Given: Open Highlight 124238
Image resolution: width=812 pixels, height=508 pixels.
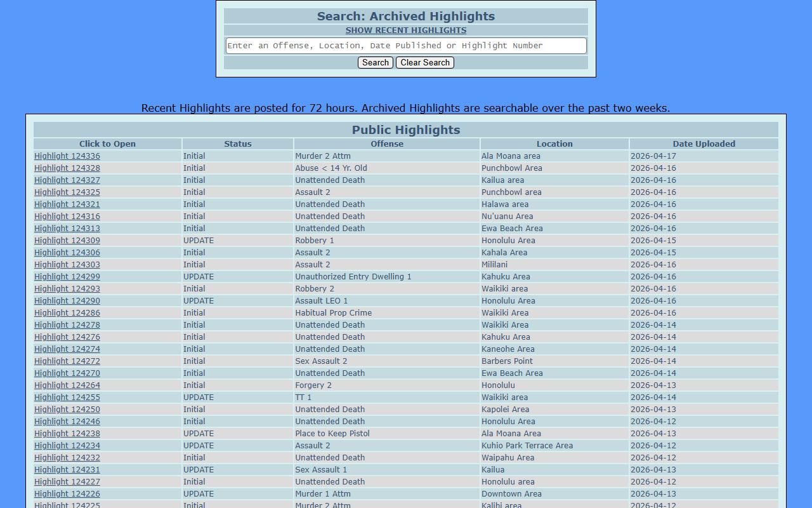Looking at the screenshot, I should 67,434.
